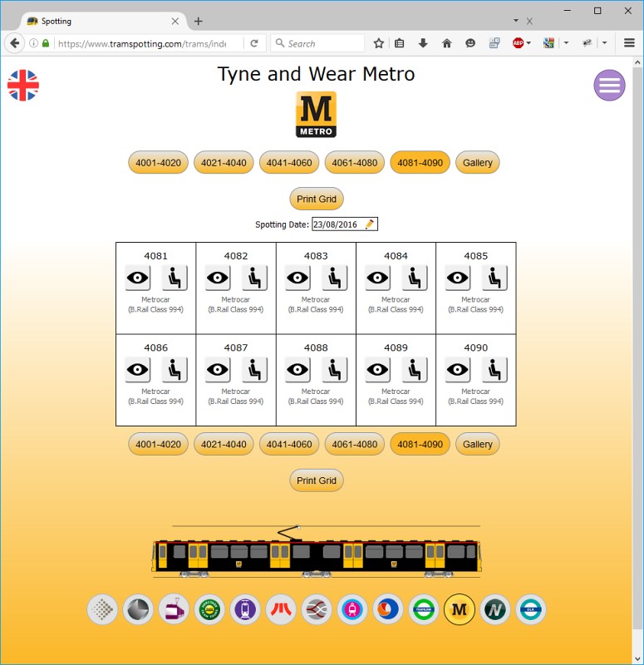Image resolution: width=644 pixels, height=665 pixels.
Task: Toggle the ridden seat icon for Metrocar 4086
Action: click(175, 369)
